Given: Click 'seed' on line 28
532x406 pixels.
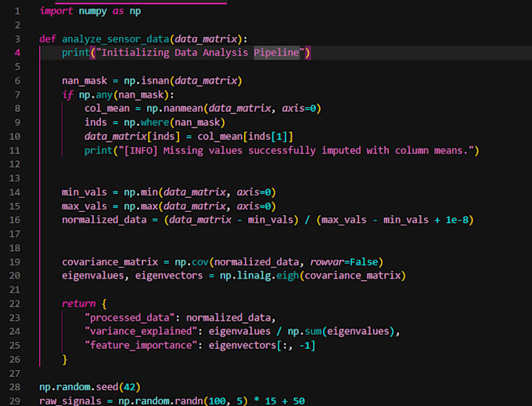Looking at the screenshot, I should (x=107, y=387).
